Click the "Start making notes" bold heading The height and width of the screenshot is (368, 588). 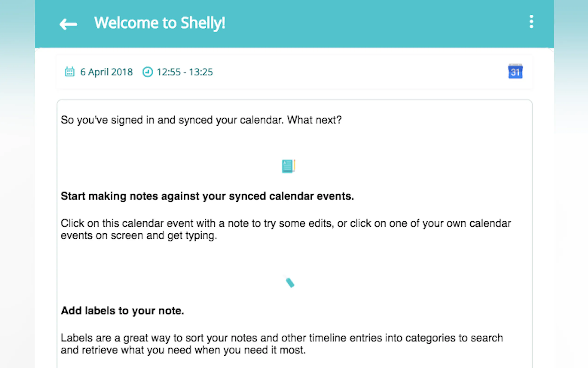point(207,196)
